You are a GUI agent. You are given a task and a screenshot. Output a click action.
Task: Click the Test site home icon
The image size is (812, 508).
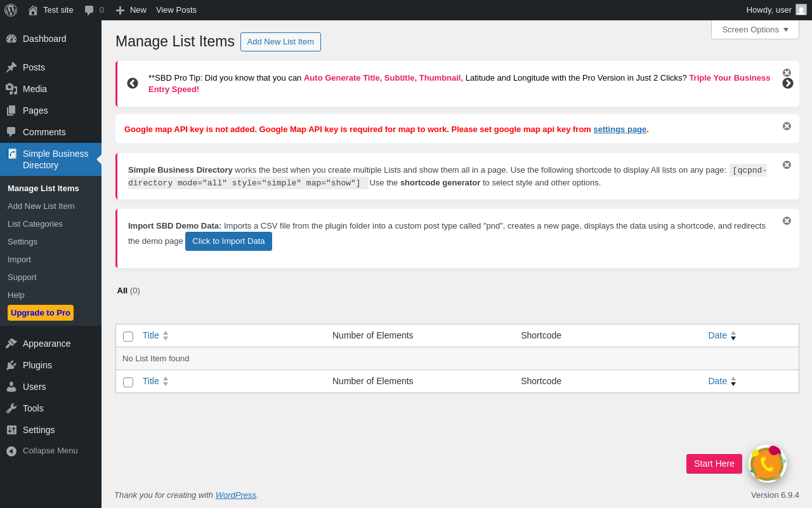click(33, 10)
